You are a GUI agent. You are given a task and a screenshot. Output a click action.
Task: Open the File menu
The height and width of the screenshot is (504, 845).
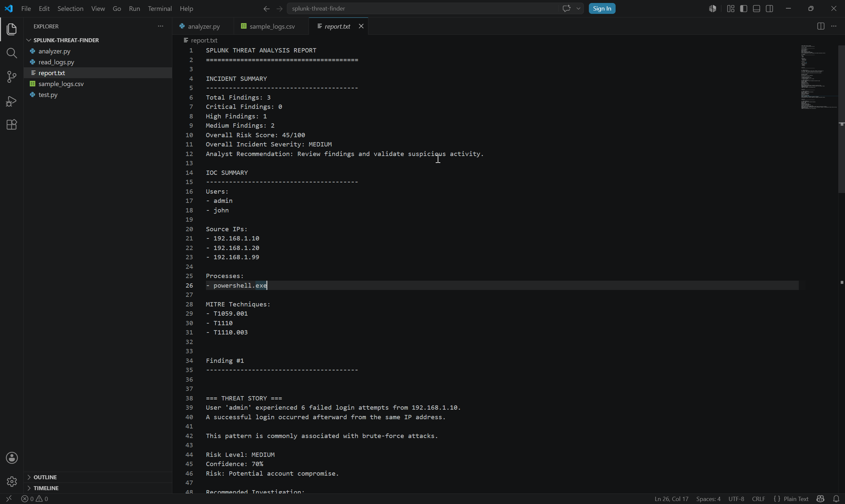(x=26, y=9)
